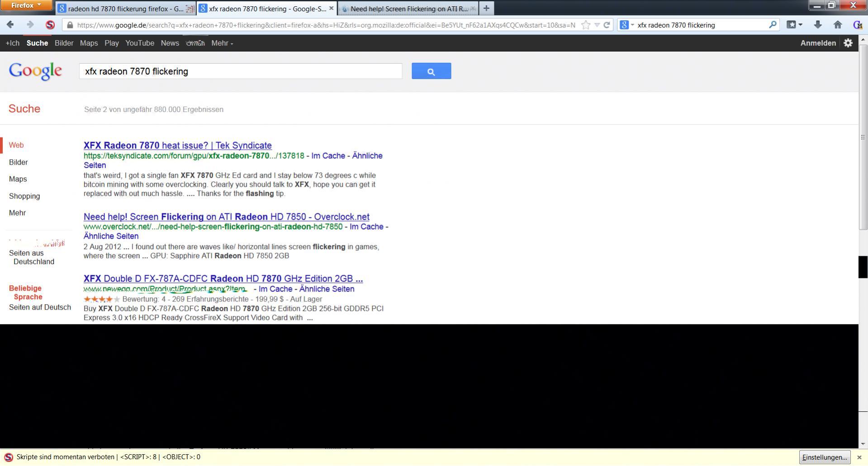Select Bilder in the Google top bar
The height and width of the screenshot is (466, 868).
click(x=64, y=43)
